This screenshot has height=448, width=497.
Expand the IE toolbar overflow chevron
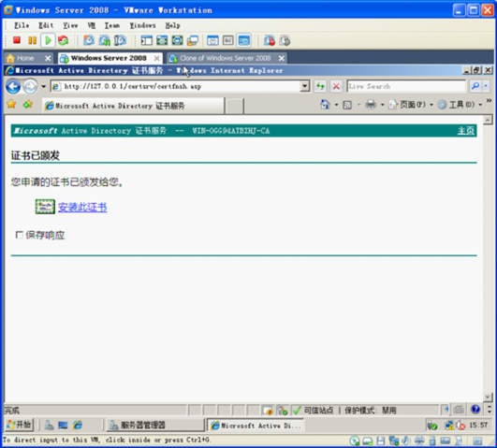489,101
